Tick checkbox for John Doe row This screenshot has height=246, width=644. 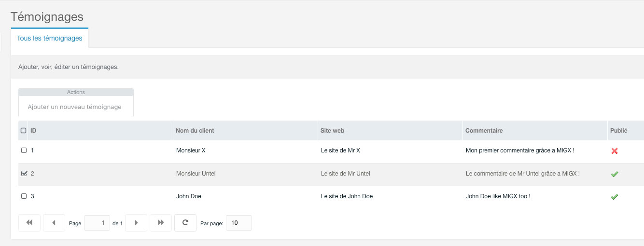pos(24,196)
